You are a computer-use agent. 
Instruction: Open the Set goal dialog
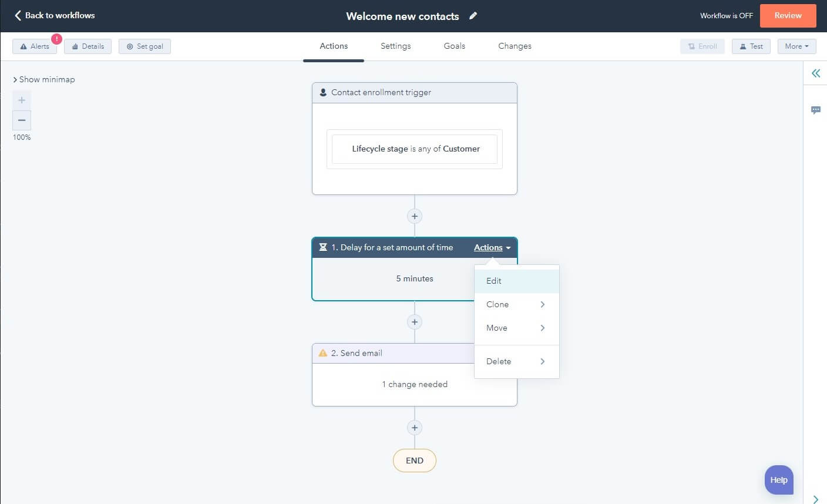pyautogui.click(x=144, y=46)
